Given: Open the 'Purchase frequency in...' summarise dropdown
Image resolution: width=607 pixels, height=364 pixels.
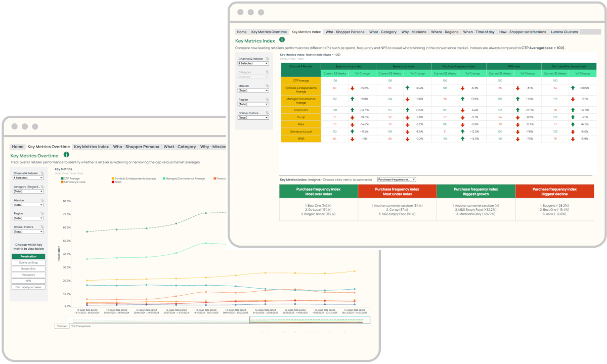Looking at the screenshot, I should coord(397,179).
